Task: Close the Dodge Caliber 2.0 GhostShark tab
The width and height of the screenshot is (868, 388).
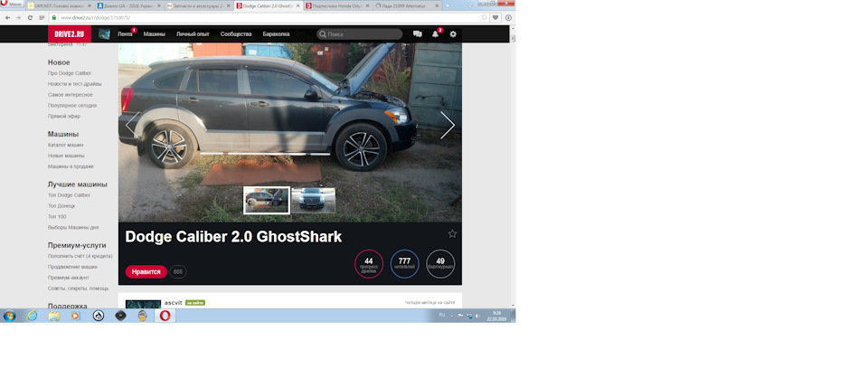Action: (x=297, y=5)
